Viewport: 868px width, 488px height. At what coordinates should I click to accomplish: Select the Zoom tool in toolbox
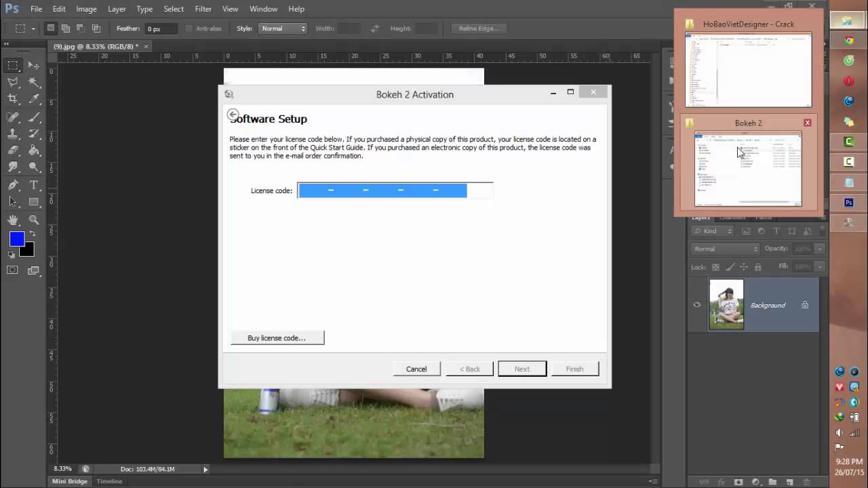(33, 220)
